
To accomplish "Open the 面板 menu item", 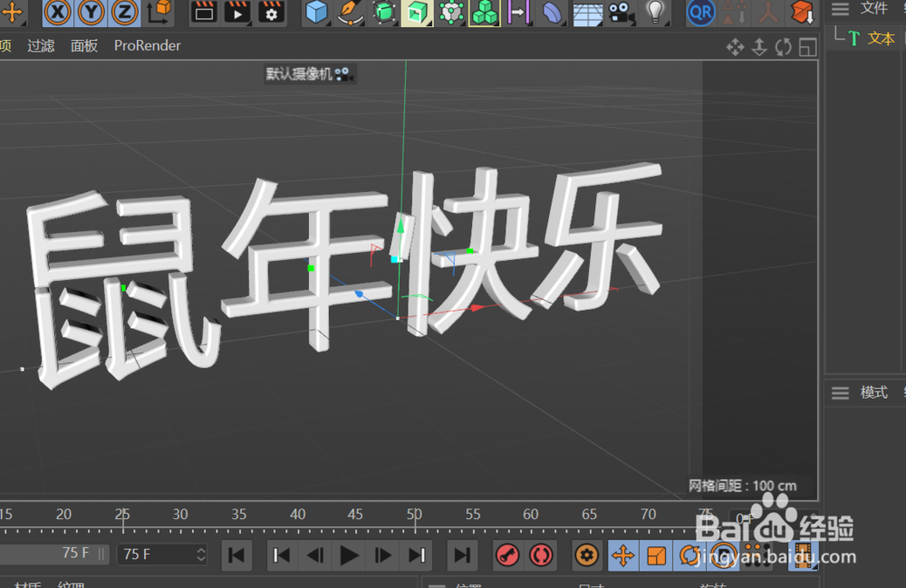I will (83, 45).
